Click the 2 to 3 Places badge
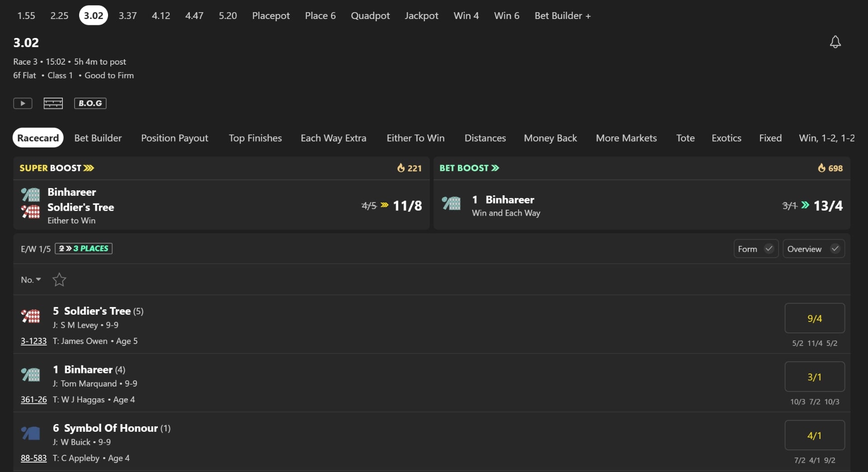 [84, 248]
